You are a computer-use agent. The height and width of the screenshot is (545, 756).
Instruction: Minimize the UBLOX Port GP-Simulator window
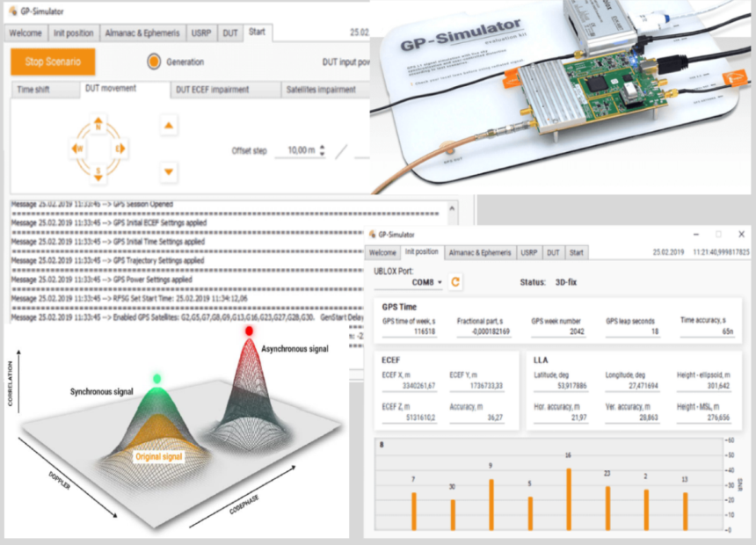point(695,235)
